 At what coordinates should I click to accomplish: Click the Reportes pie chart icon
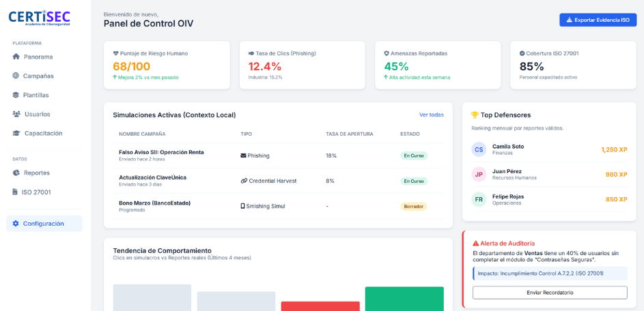coord(16,173)
